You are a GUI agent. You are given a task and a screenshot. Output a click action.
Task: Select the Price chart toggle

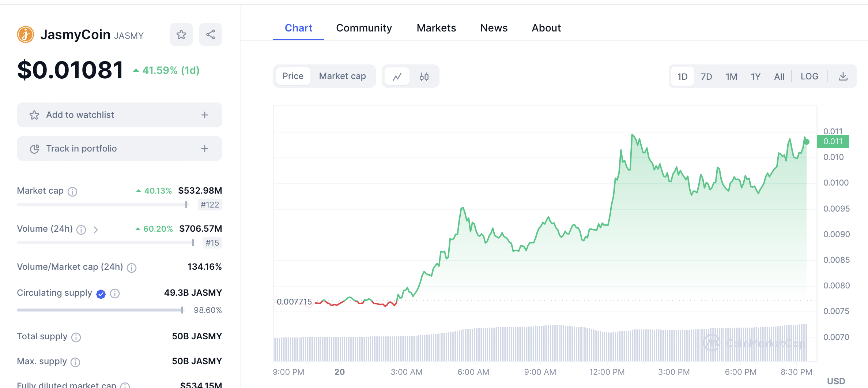tap(293, 76)
